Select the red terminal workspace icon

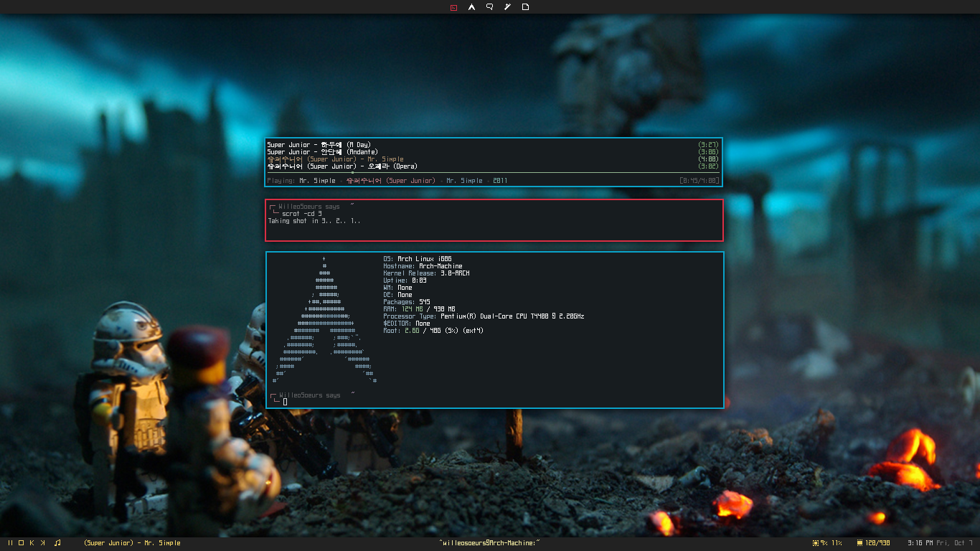[x=453, y=7]
